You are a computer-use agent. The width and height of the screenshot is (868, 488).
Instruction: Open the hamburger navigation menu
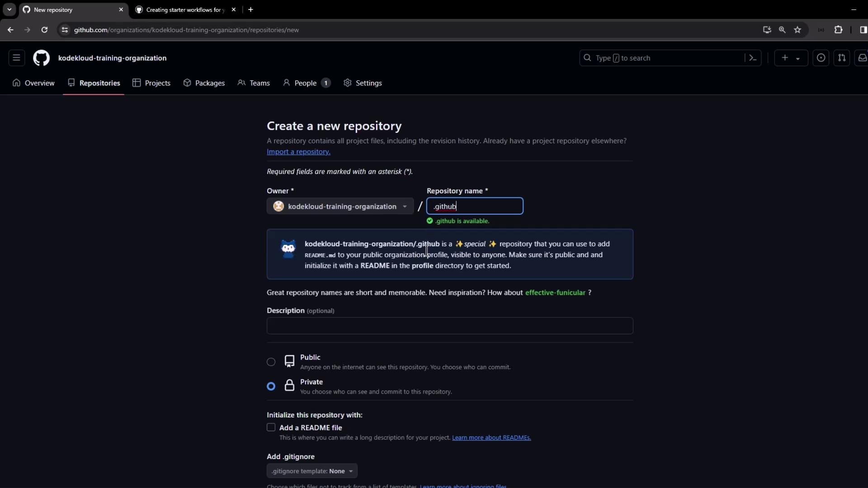pyautogui.click(x=16, y=58)
